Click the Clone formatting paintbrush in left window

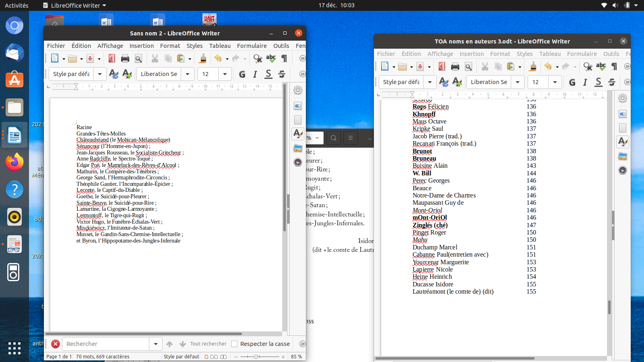click(x=203, y=59)
